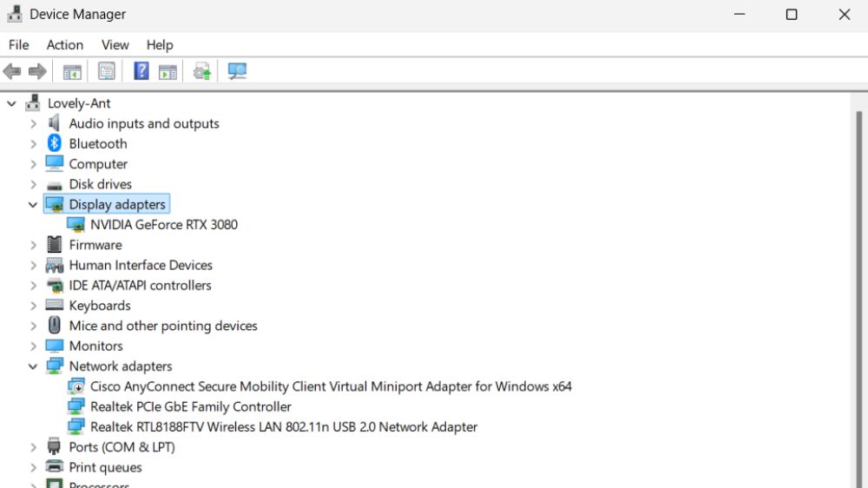
Task: Click the Audio inputs and outputs speaker icon
Action: (x=54, y=123)
